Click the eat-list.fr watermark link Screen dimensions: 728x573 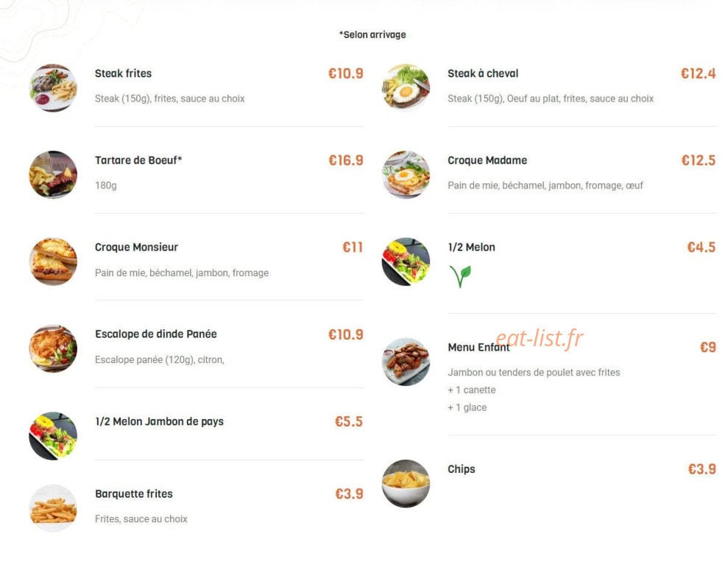[x=539, y=338]
